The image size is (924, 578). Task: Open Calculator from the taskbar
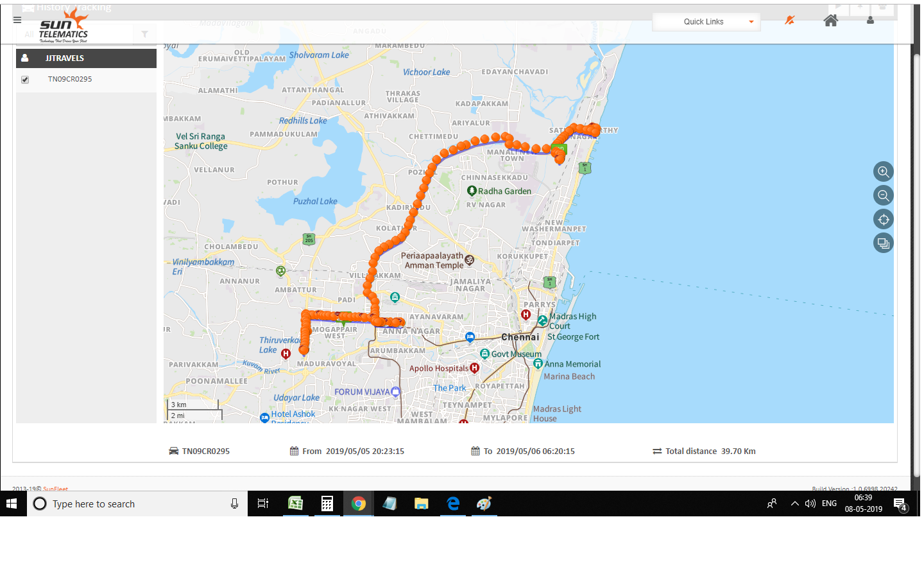click(x=327, y=504)
